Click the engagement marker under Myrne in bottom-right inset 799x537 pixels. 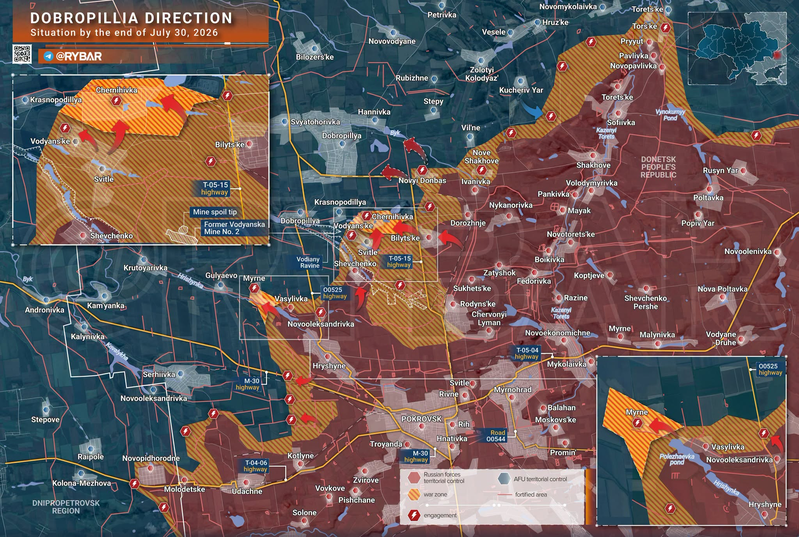[637, 423]
